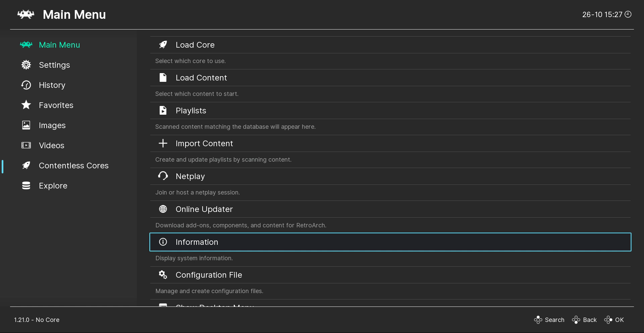Click the gears icon beside Configuration File
This screenshot has width=644, height=333.
(163, 275)
